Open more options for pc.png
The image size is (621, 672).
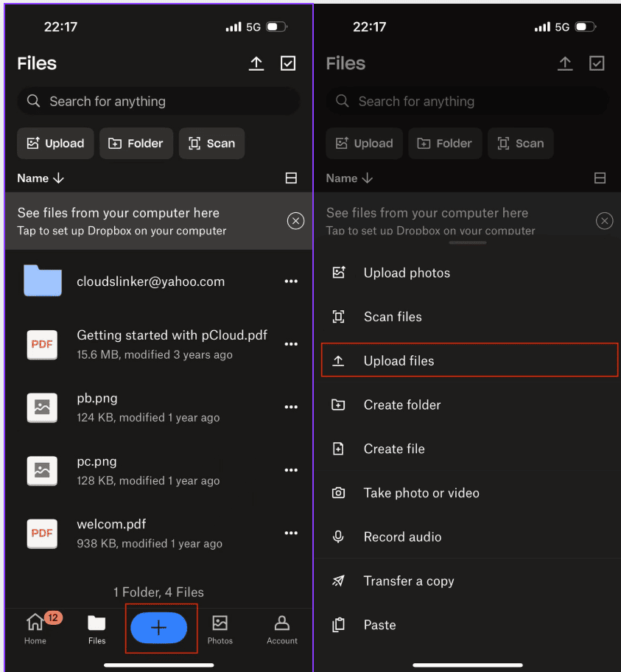pyautogui.click(x=291, y=470)
